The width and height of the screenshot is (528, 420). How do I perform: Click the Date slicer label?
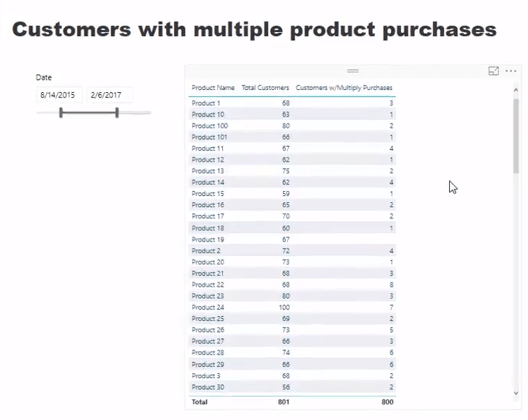pos(44,77)
